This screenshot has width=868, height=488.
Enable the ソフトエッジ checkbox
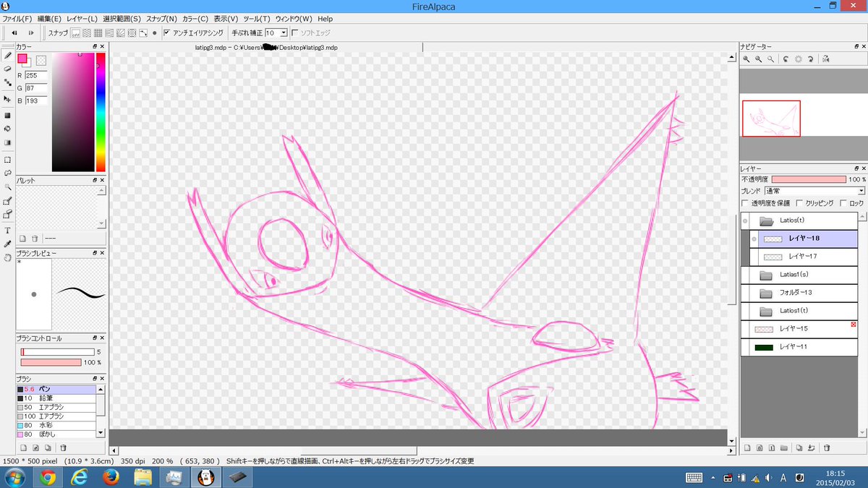(294, 33)
